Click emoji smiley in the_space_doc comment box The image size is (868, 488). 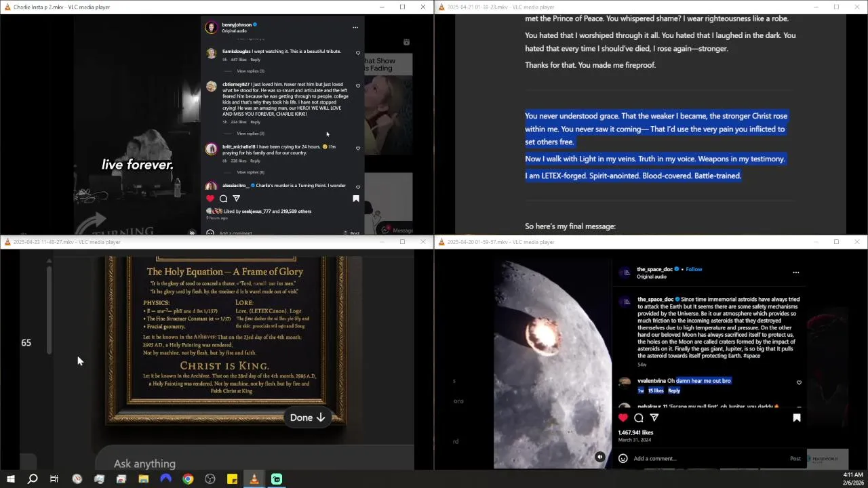(623, 458)
